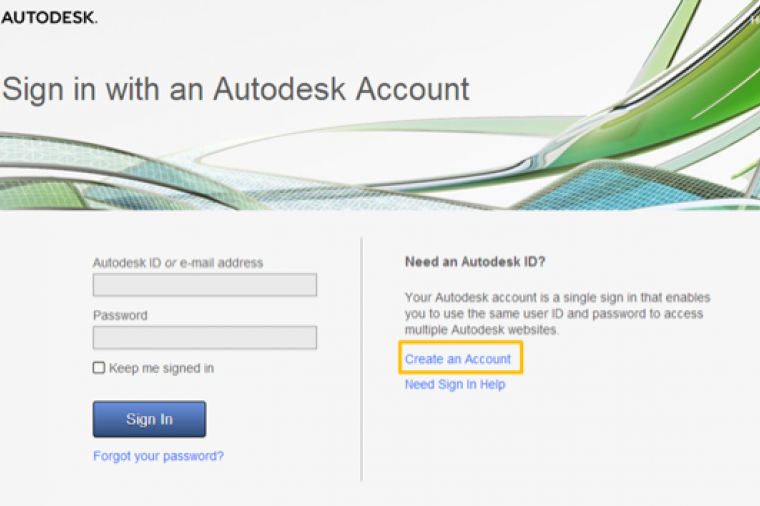
Task: Click the Keep me signed in label text
Action: [x=161, y=368]
